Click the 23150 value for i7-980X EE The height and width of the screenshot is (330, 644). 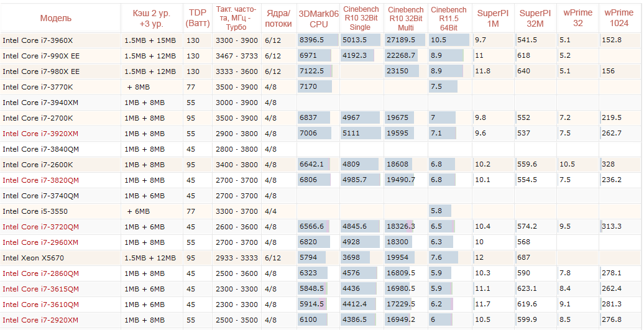[397, 71]
